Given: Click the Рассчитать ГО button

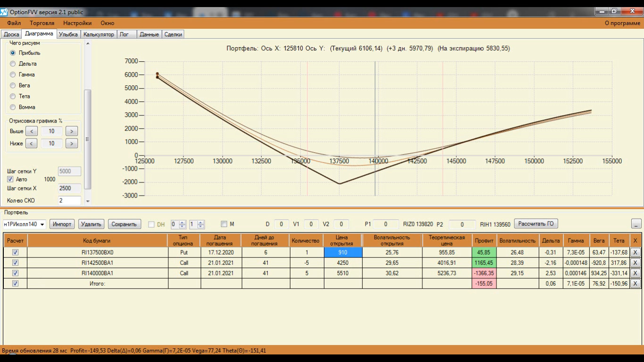Looking at the screenshot, I should click(x=536, y=224).
